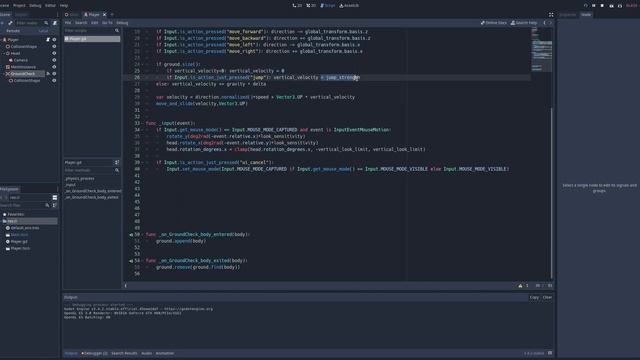Image resolution: width=640 pixels, height=360 pixels.
Task: Open file sort options in FileSystem
Action: tap(54, 205)
